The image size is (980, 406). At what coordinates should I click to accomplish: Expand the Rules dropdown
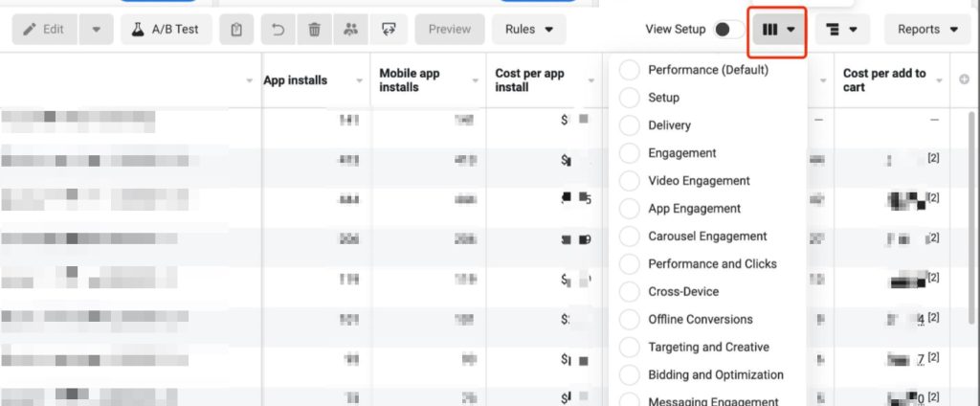(528, 30)
